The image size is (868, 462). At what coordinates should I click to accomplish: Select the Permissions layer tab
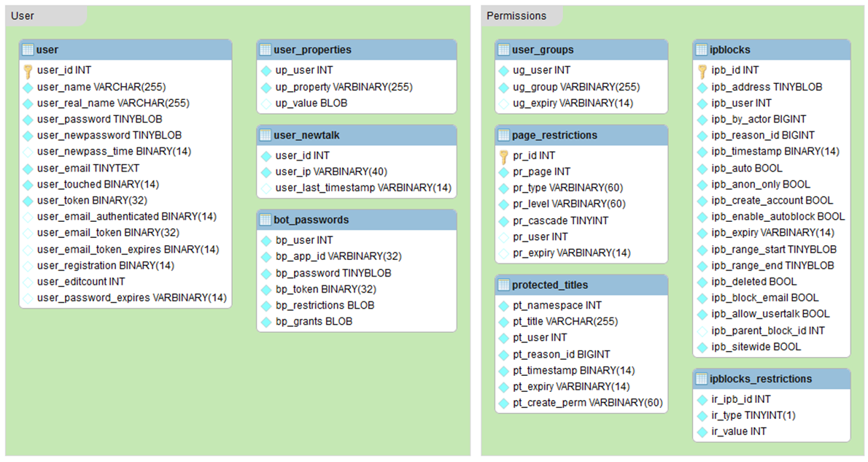click(516, 15)
